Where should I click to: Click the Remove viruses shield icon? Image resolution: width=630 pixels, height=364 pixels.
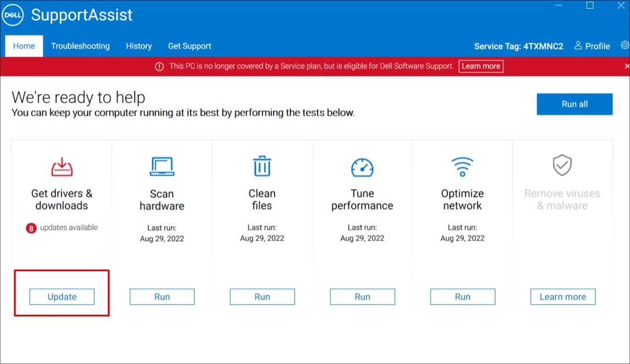[x=562, y=166]
